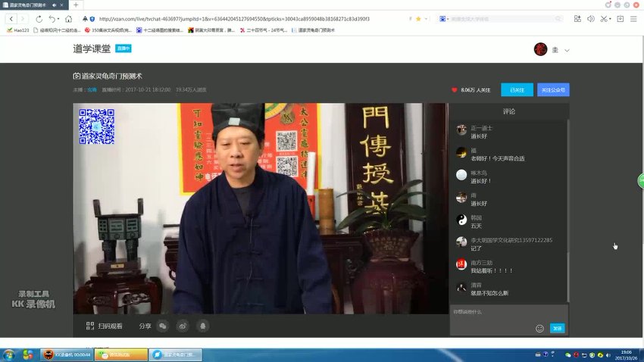644x362 pixels.
Task: Click the blue 直播中 badge
Action: 123,48
